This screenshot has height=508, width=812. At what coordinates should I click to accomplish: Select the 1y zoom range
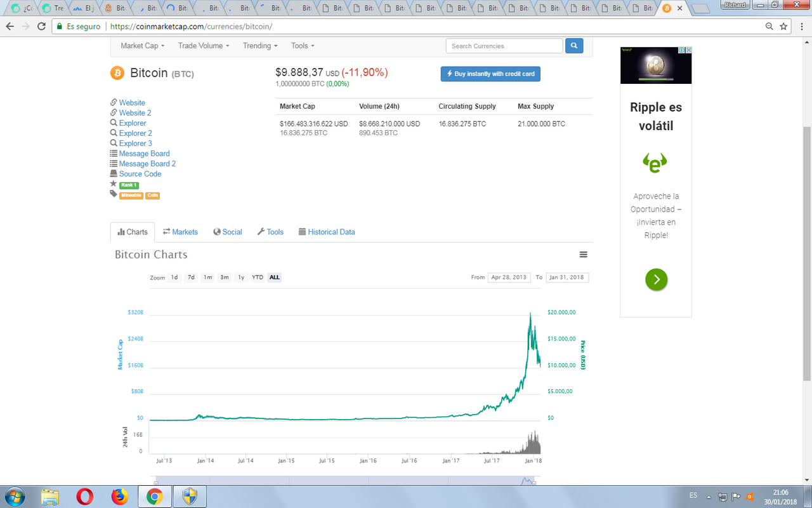coord(241,277)
